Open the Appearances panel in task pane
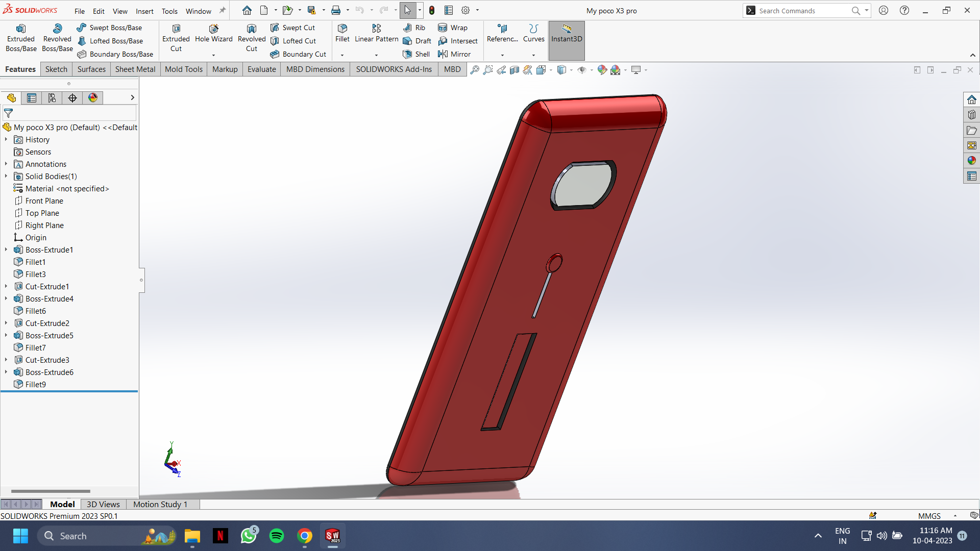Image resolution: width=980 pixels, height=551 pixels. tap(972, 160)
